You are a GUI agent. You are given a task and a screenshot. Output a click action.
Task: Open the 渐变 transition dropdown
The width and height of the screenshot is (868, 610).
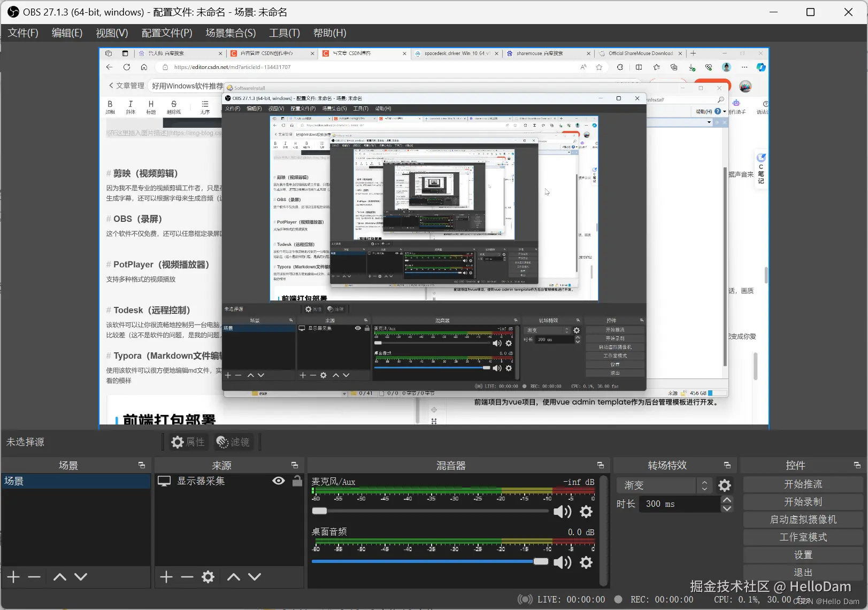(664, 485)
